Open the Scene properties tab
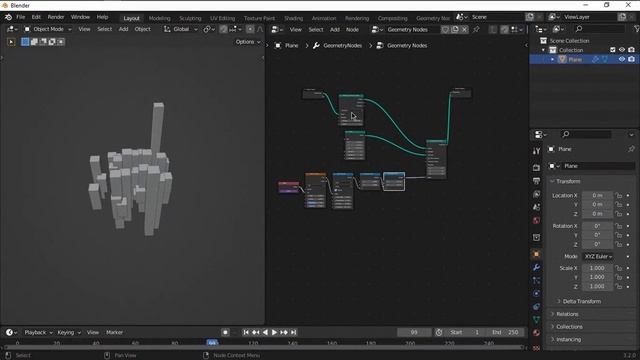Image resolution: width=640 pixels, height=360 pixels. [536, 207]
